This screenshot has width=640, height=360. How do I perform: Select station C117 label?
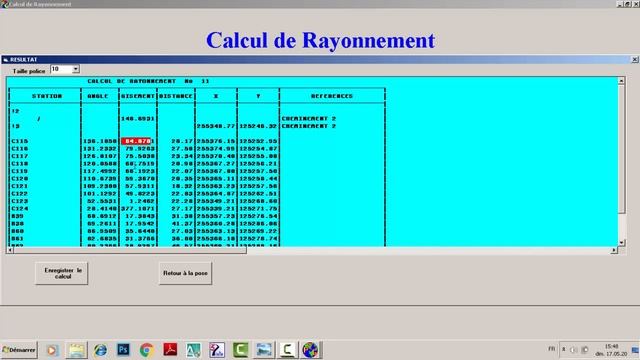(20, 156)
